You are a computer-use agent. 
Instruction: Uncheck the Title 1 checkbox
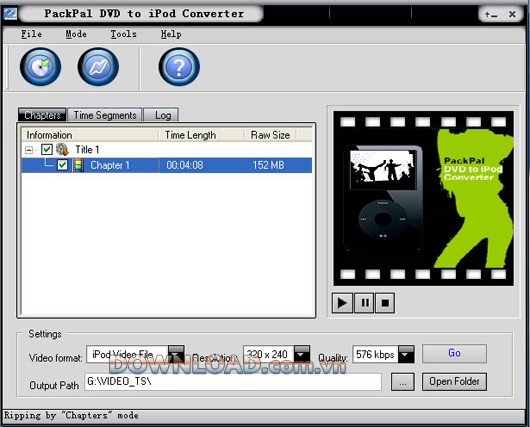[x=47, y=149]
